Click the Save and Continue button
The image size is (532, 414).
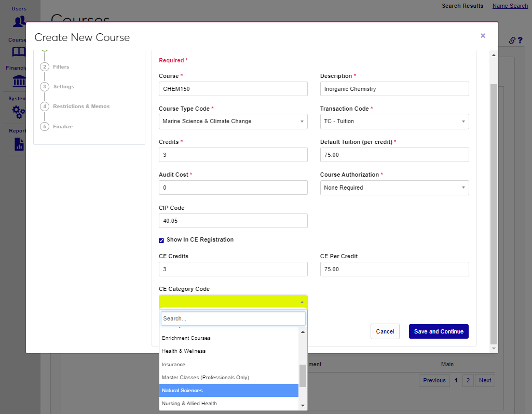click(x=439, y=331)
